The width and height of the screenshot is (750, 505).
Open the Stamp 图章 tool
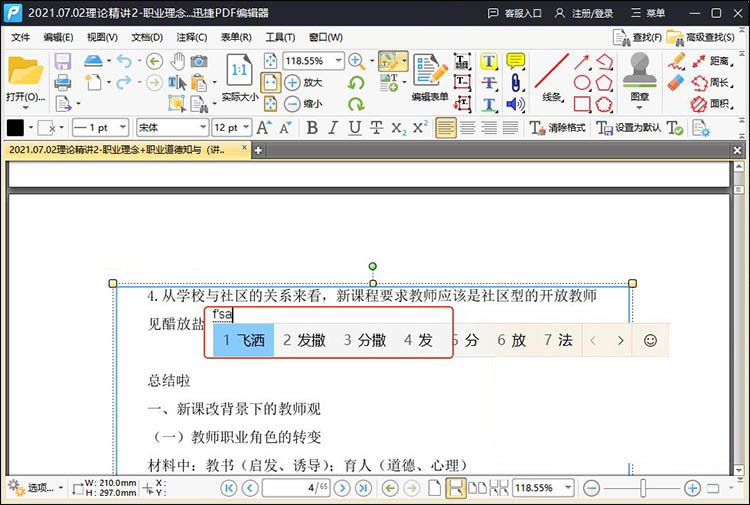(640, 77)
